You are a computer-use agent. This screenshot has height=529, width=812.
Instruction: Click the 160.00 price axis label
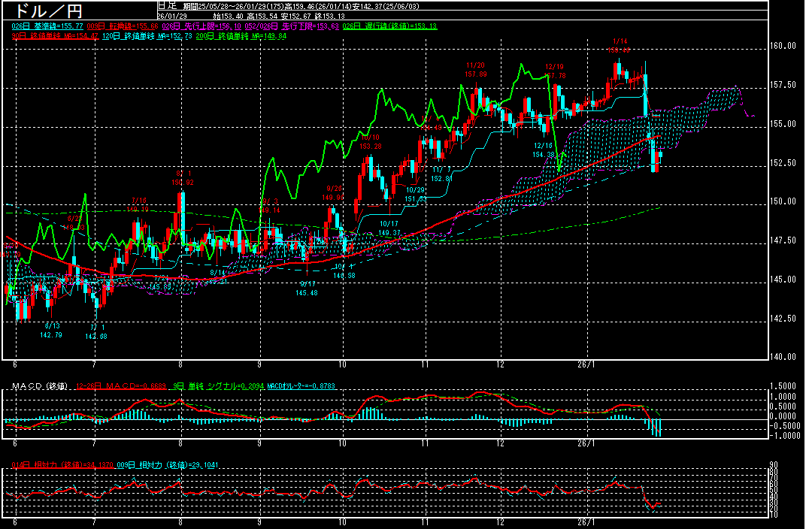point(785,46)
